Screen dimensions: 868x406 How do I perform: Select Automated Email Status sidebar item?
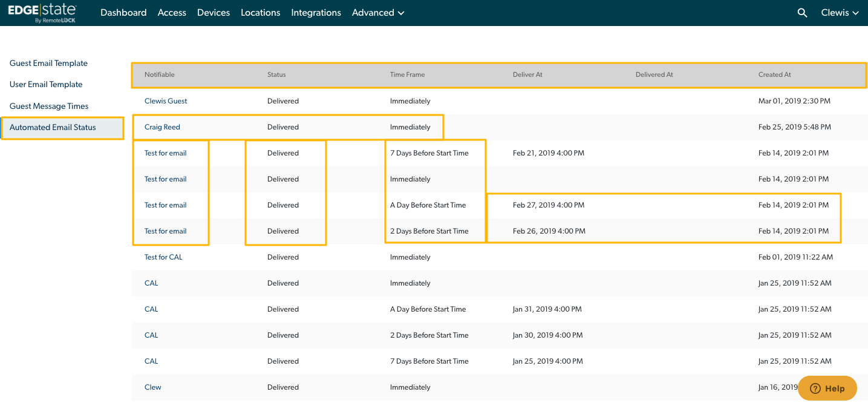tap(53, 128)
